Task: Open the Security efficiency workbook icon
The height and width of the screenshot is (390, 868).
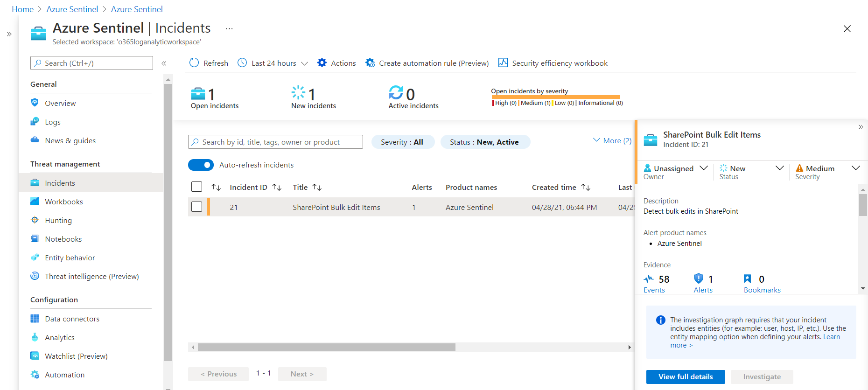Action: click(x=503, y=63)
